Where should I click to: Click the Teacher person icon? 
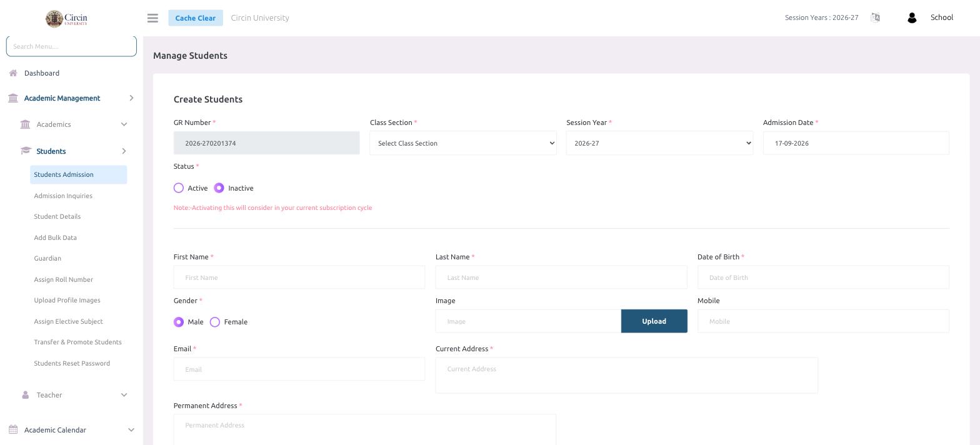pos(25,395)
